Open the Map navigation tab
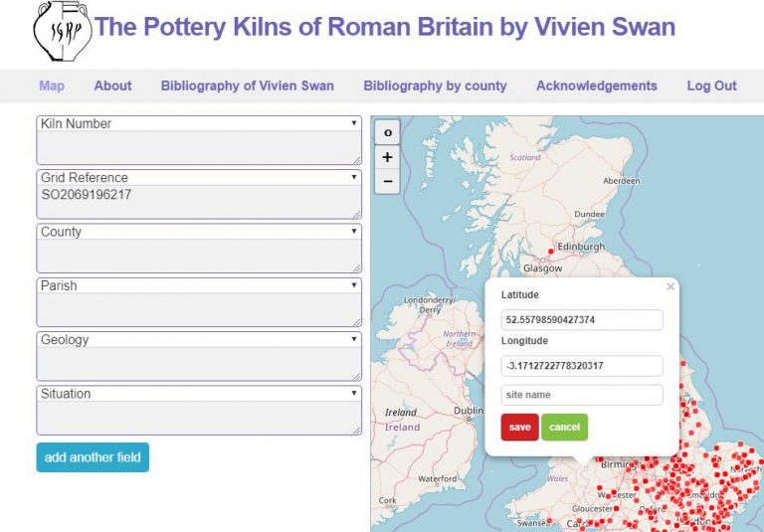This screenshot has width=764, height=532. pyautogui.click(x=52, y=86)
